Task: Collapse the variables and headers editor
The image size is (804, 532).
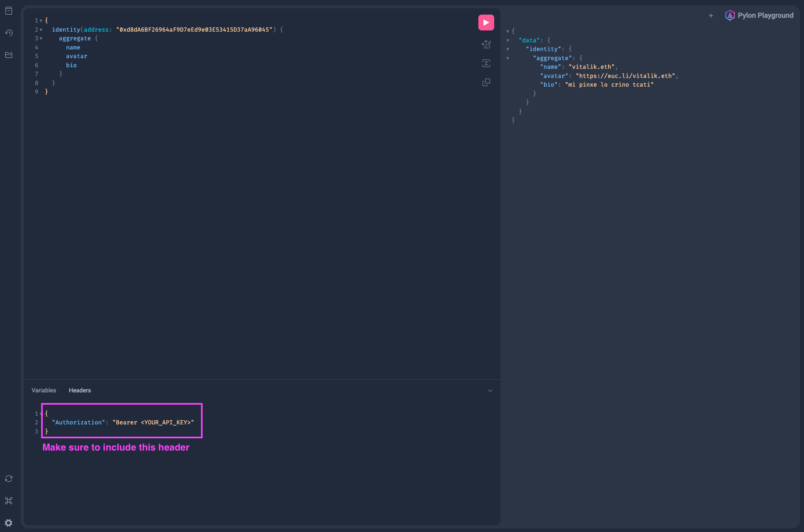Action: point(490,391)
